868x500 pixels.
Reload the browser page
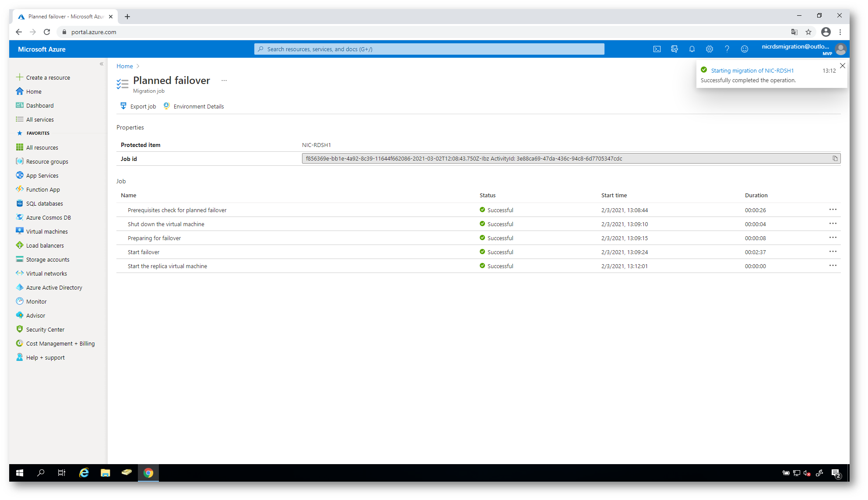47,32
